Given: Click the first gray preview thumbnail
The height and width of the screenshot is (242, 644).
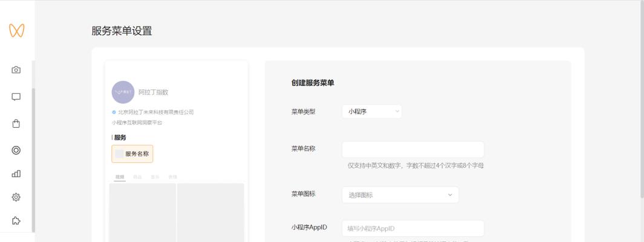Looking at the screenshot, I should (x=143, y=212).
